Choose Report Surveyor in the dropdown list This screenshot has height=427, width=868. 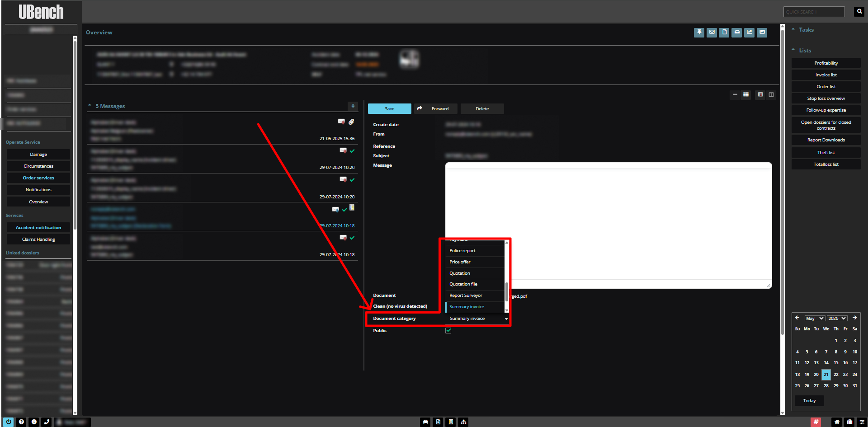click(x=466, y=296)
